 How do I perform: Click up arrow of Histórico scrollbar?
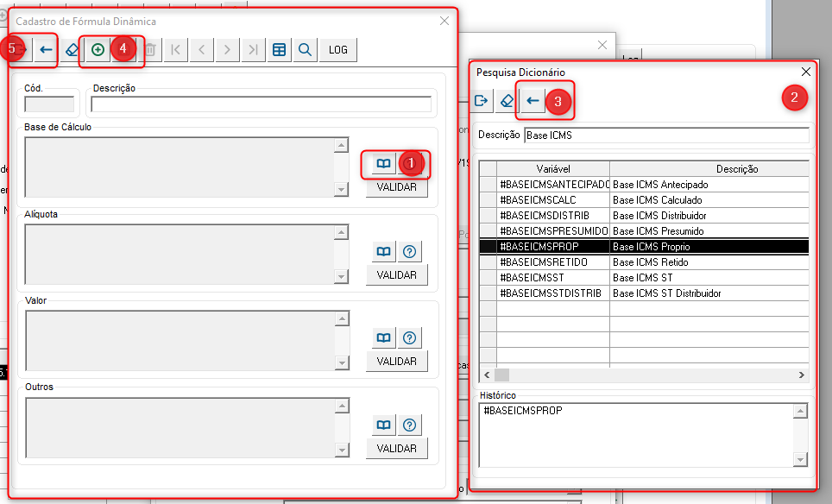click(800, 411)
